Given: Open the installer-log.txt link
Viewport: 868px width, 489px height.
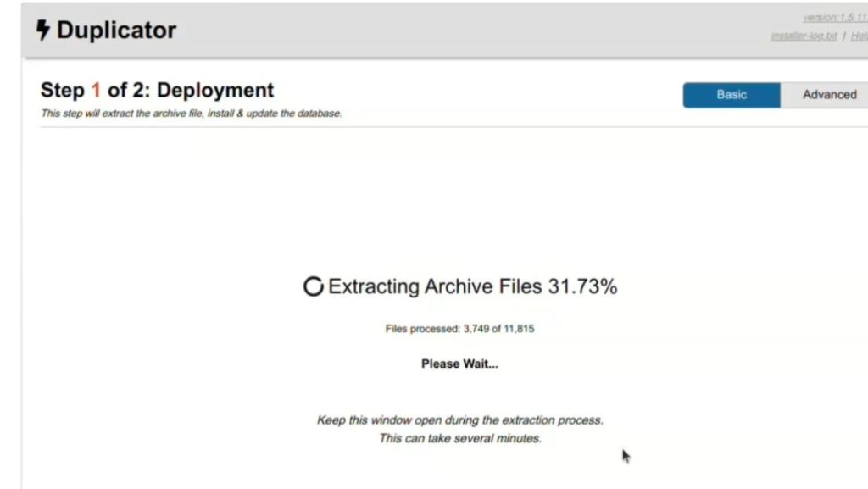Looking at the screenshot, I should pyautogui.click(x=804, y=36).
